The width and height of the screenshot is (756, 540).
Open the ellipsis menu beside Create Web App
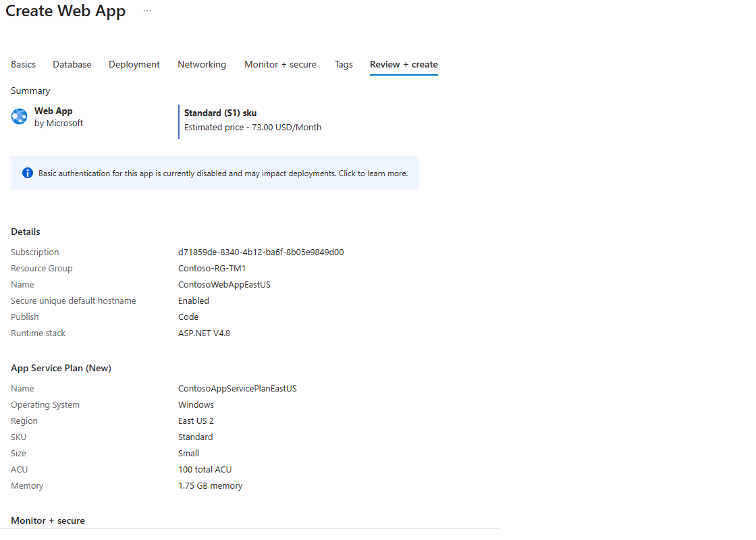pos(147,11)
